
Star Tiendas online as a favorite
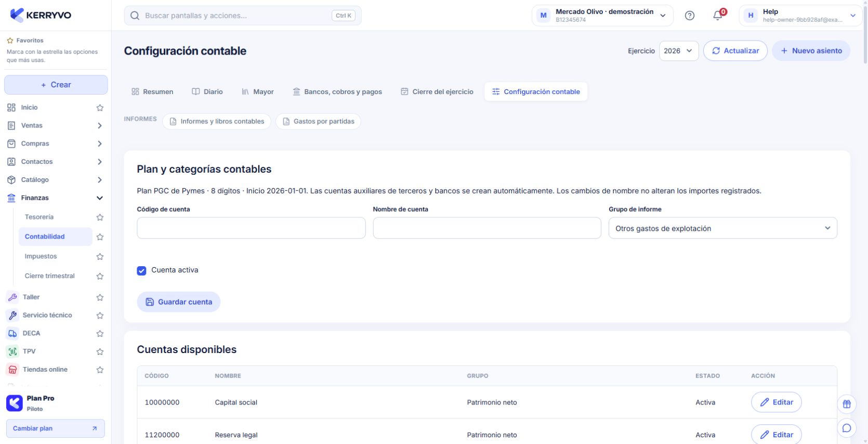pyautogui.click(x=100, y=370)
